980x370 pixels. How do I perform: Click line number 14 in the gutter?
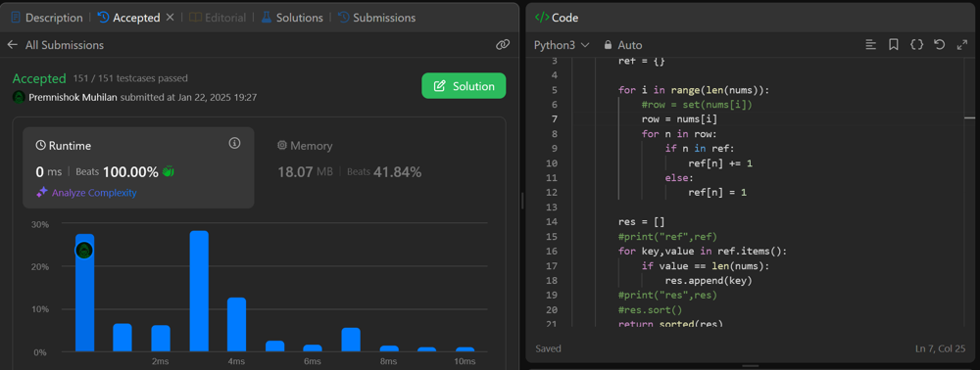point(551,221)
